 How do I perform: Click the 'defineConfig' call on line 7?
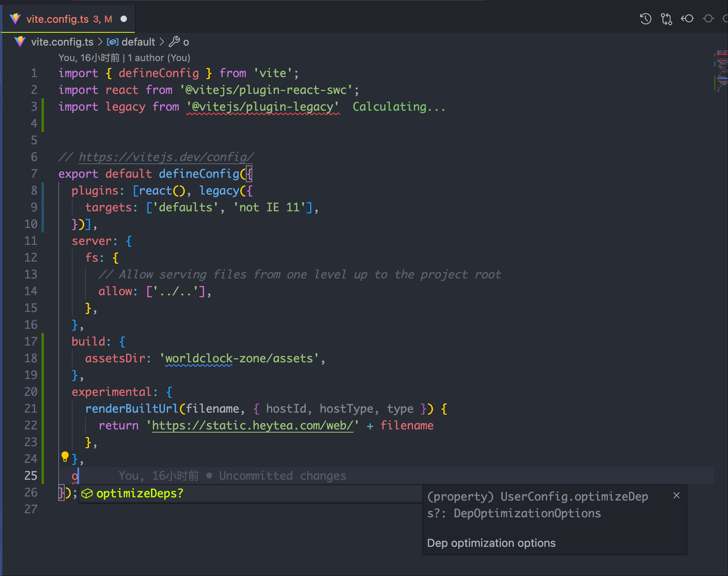(199, 174)
